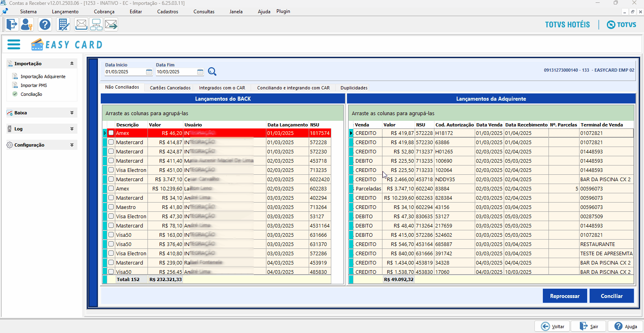This screenshot has height=333, width=644.
Task: Select the Mastercard R$ 3.747,10 checkbox
Action: 111,179
